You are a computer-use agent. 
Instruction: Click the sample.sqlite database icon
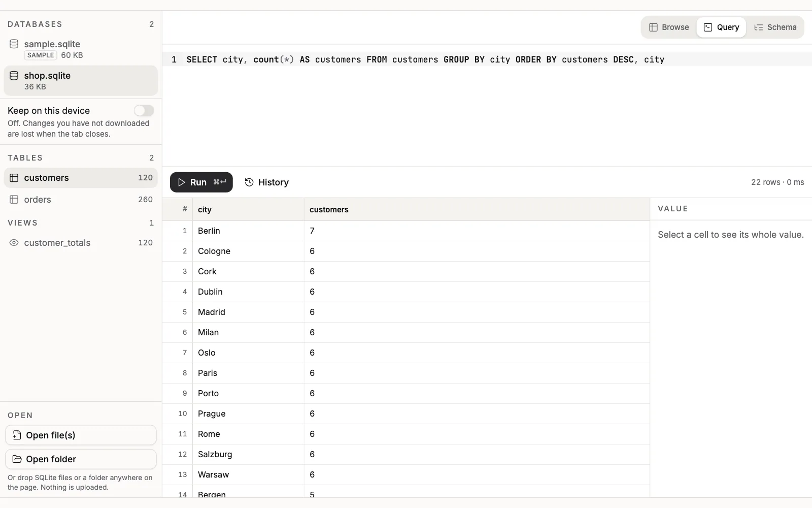(x=14, y=44)
